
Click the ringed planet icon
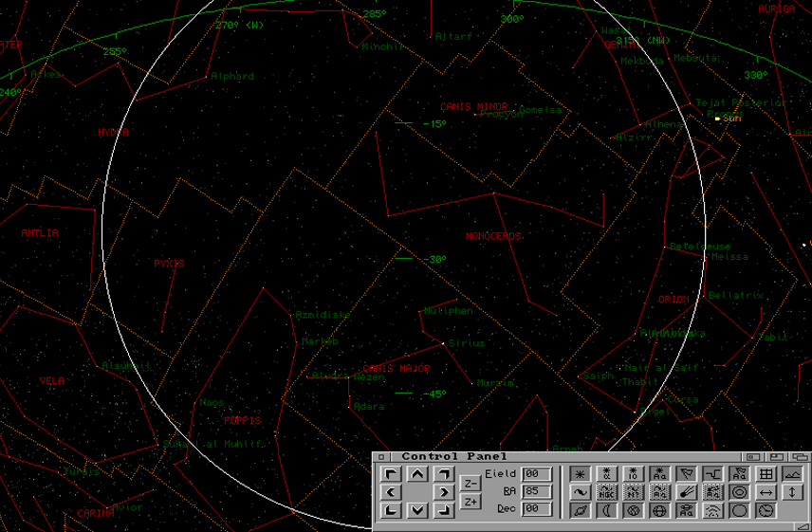click(581, 511)
